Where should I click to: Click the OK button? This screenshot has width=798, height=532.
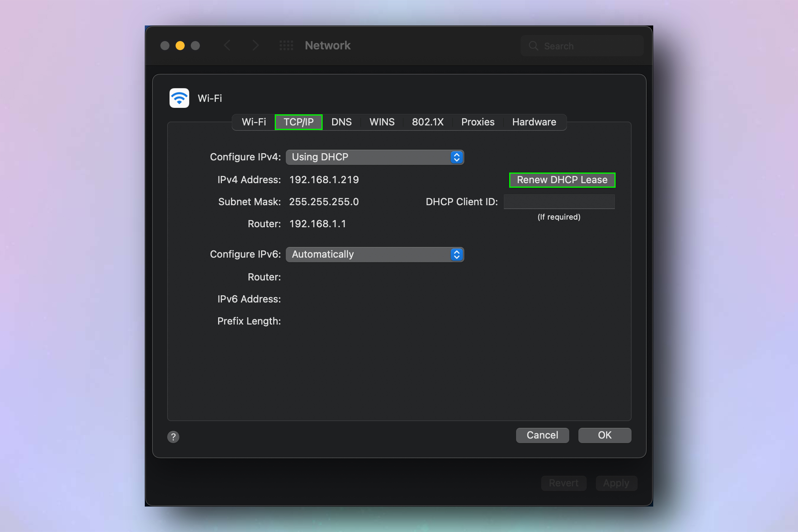click(x=604, y=435)
